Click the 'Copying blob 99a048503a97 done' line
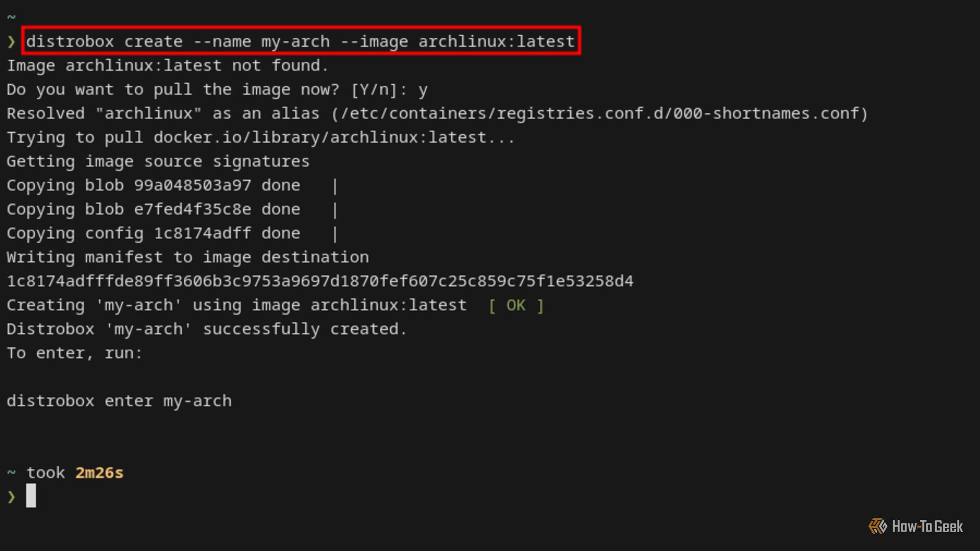Image resolution: width=980 pixels, height=551 pixels. coord(153,185)
